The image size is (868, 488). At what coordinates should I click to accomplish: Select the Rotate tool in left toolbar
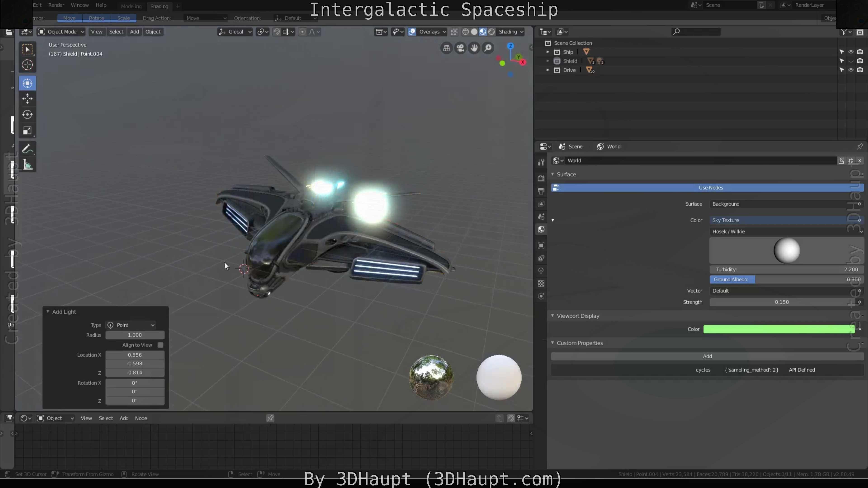pyautogui.click(x=27, y=115)
